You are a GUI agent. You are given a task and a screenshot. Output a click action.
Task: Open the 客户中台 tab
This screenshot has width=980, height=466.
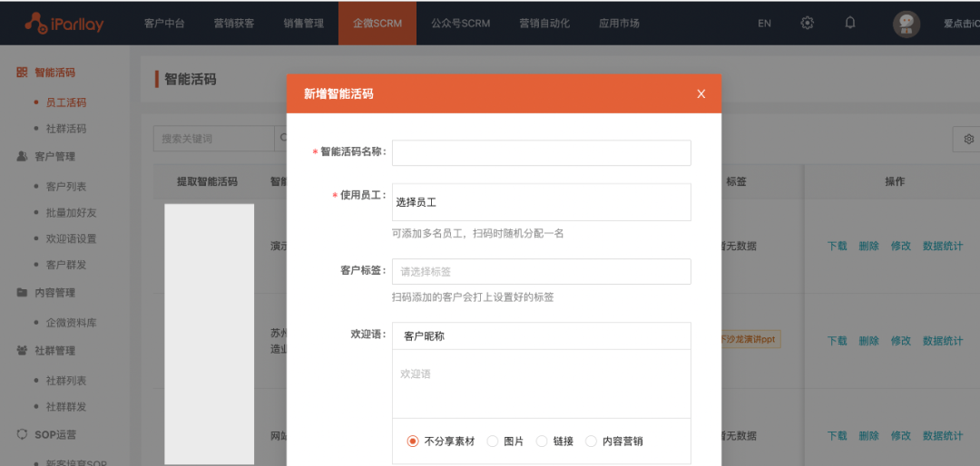click(x=164, y=24)
